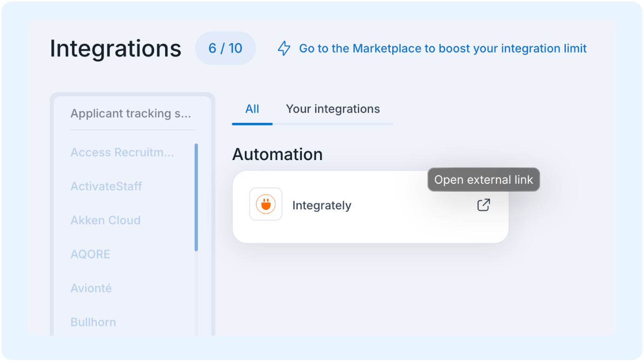Click the orange Integrately plug logo

(x=266, y=204)
